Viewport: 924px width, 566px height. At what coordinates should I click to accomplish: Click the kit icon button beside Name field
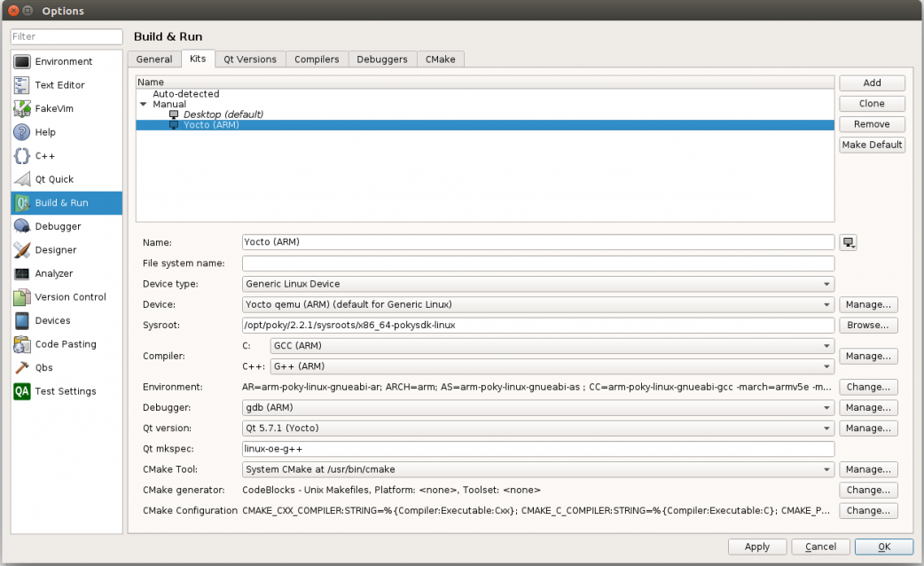pos(849,243)
